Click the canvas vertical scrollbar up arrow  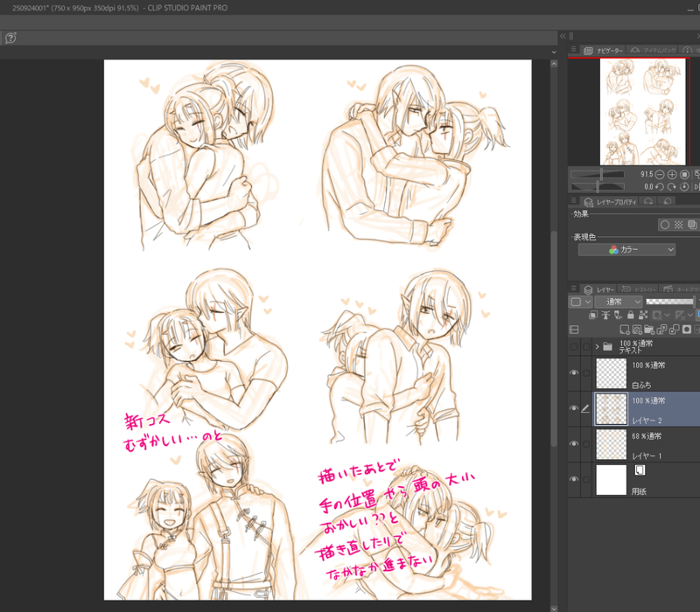(x=554, y=64)
